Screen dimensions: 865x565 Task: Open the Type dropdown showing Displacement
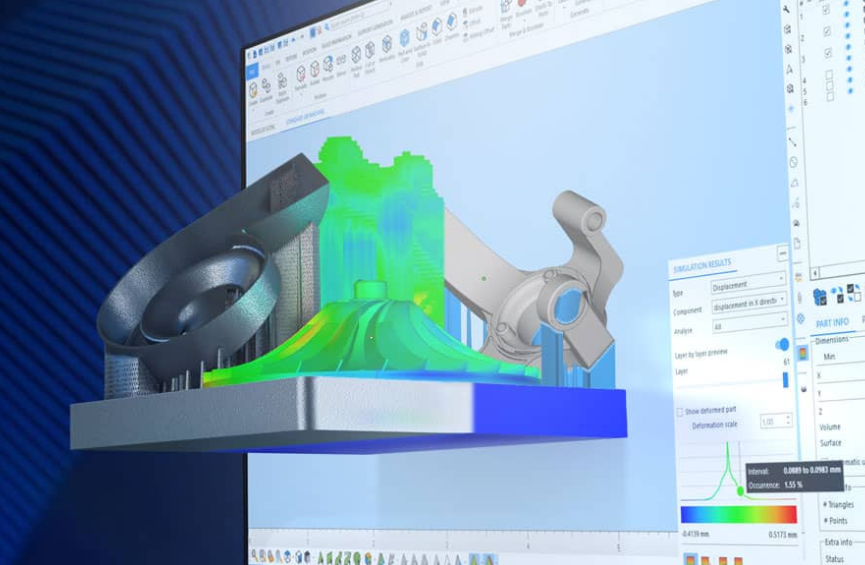pyautogui.click(x=747, y=285)
